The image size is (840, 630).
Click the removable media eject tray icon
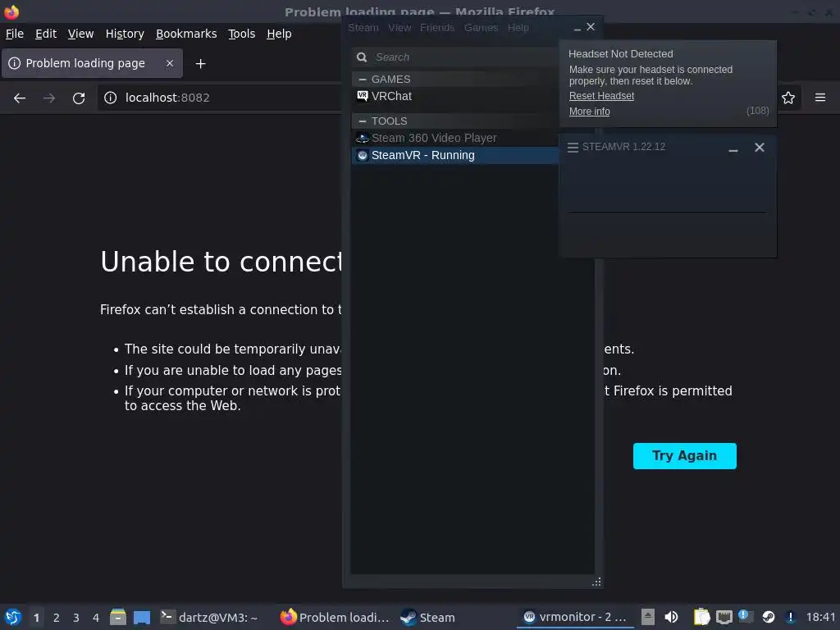648,617
